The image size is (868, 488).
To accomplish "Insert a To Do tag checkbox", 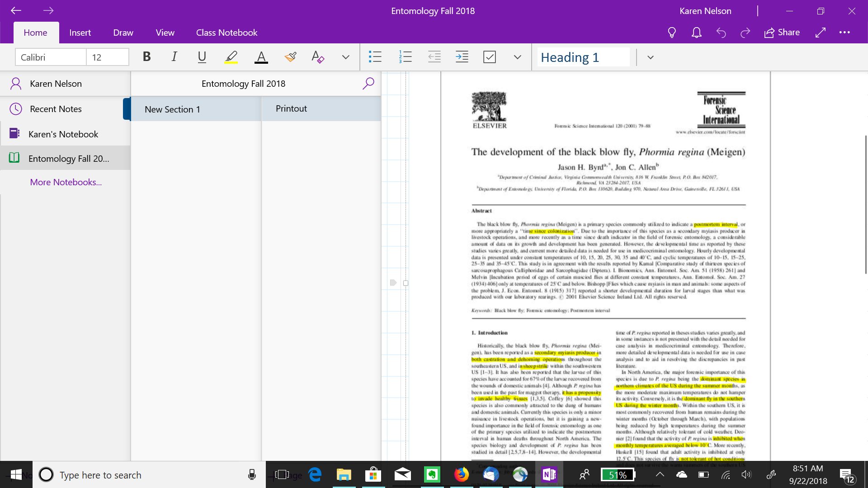I will click(x=489, y=57).
